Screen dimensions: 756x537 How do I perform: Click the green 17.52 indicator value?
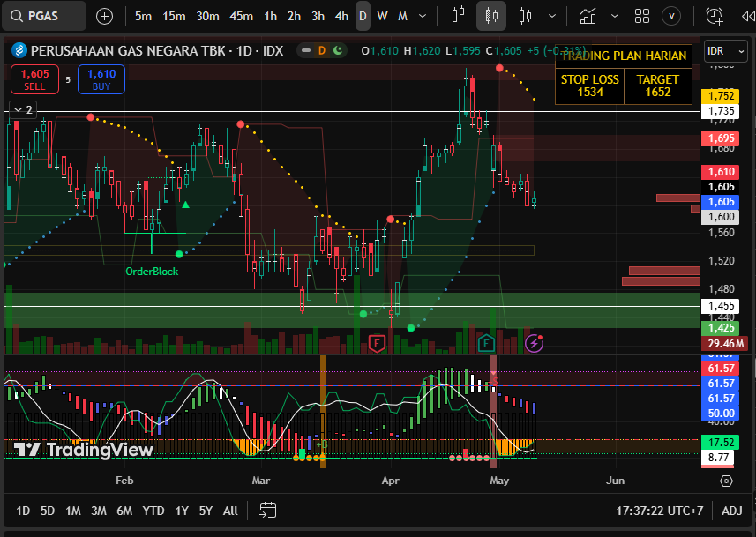click(721, 442)
